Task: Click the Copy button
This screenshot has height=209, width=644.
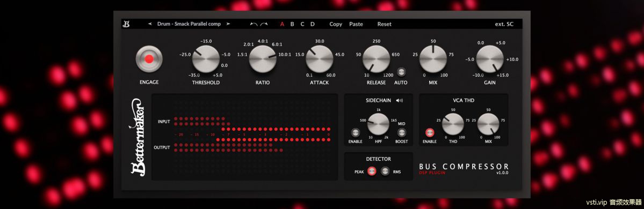Action: (x=336, y=24)
